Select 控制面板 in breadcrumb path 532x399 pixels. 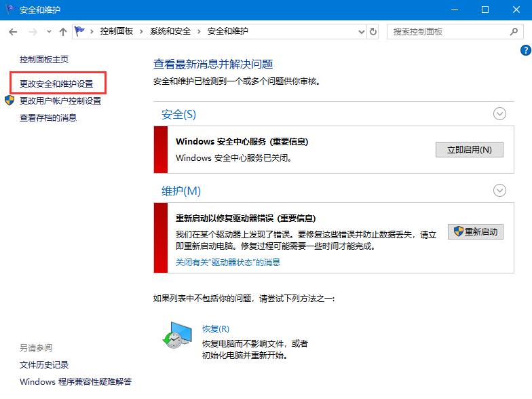click(117, 31)
